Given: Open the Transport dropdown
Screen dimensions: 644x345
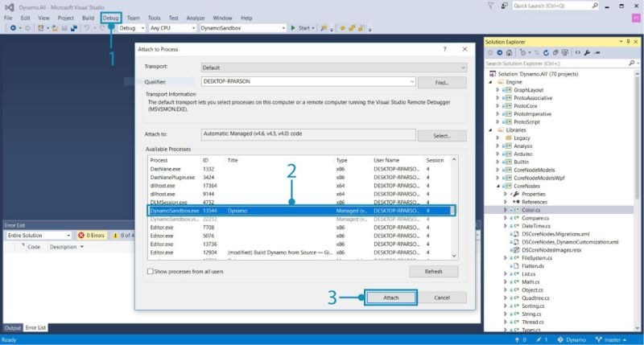Looking at the screenshot, I should pos(463,68).
